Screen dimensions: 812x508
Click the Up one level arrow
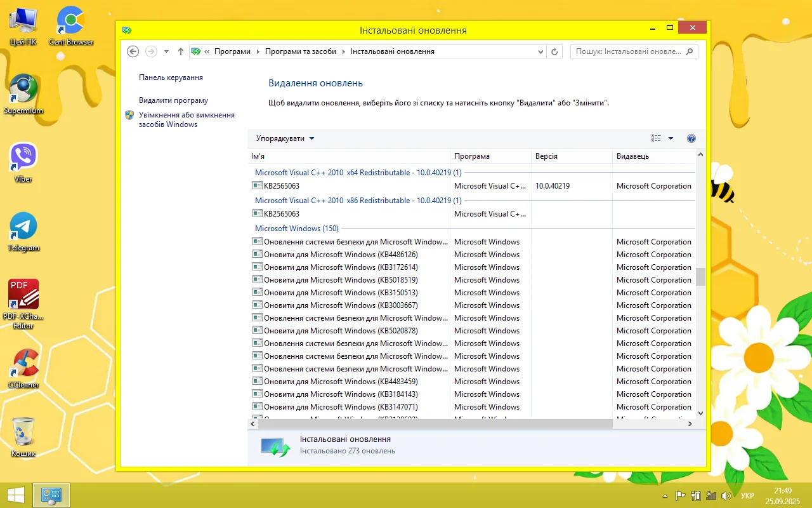coord(181,51)
